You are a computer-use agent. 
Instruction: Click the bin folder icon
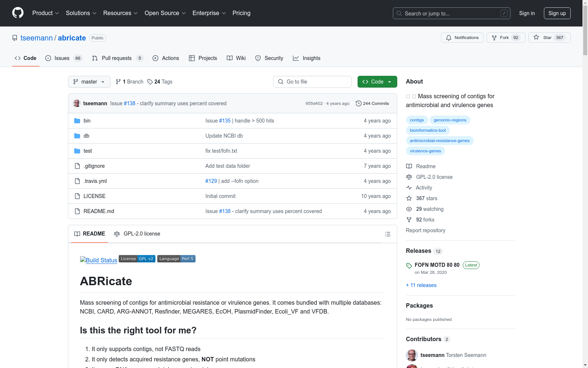77,121
